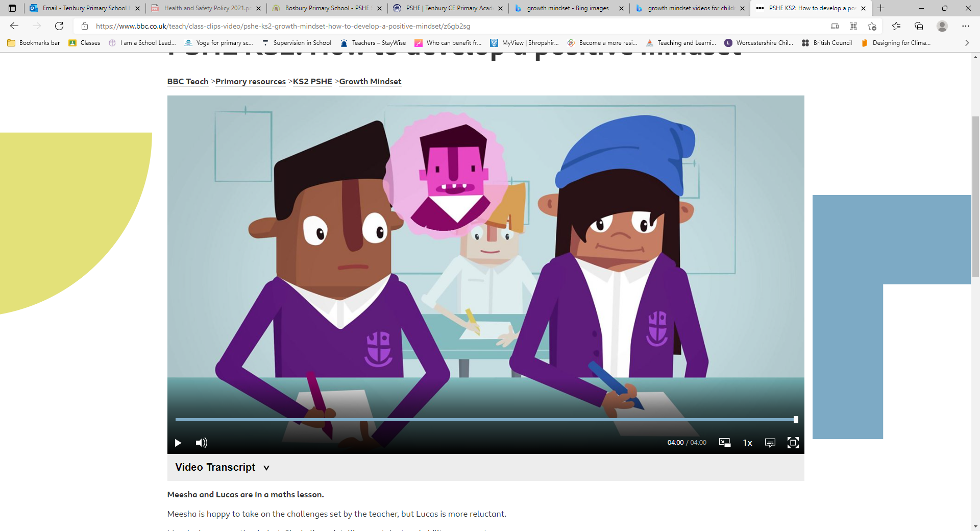Open browser Favorites icon
This screenshot has height=531, width=980.
coord(896,26)
